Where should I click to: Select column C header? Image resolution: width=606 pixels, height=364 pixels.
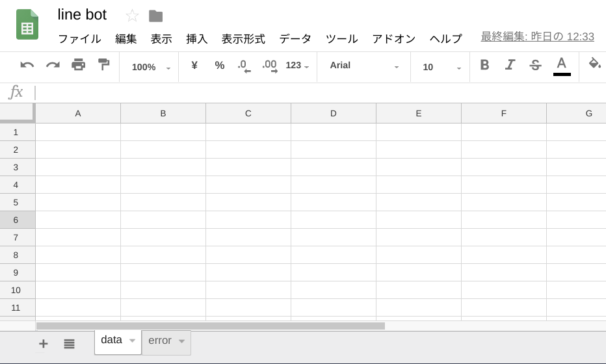tap(248, 113)
